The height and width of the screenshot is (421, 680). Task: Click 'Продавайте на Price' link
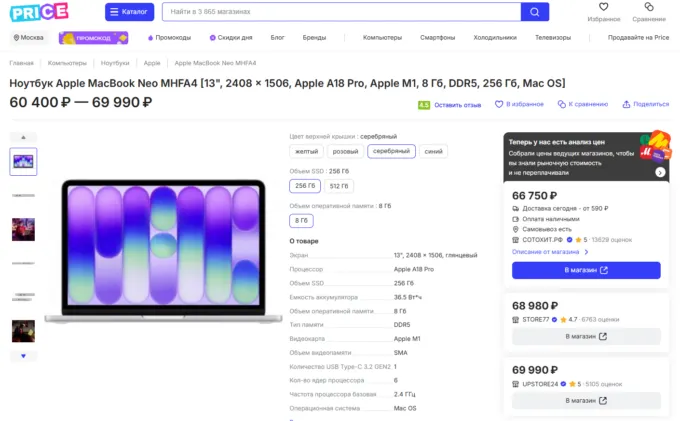click(638, 38)
